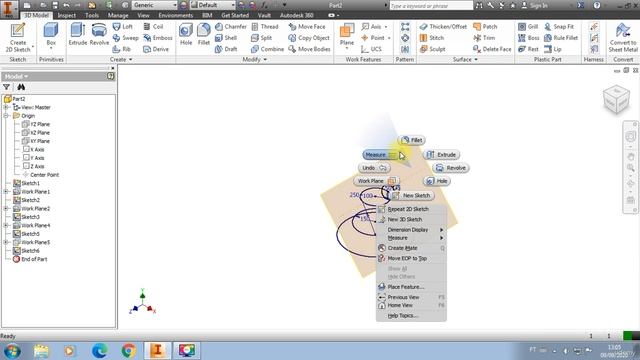Open the Create panel dropdown arrow
The height and width of the screenshot is (360, 640).
131,60
